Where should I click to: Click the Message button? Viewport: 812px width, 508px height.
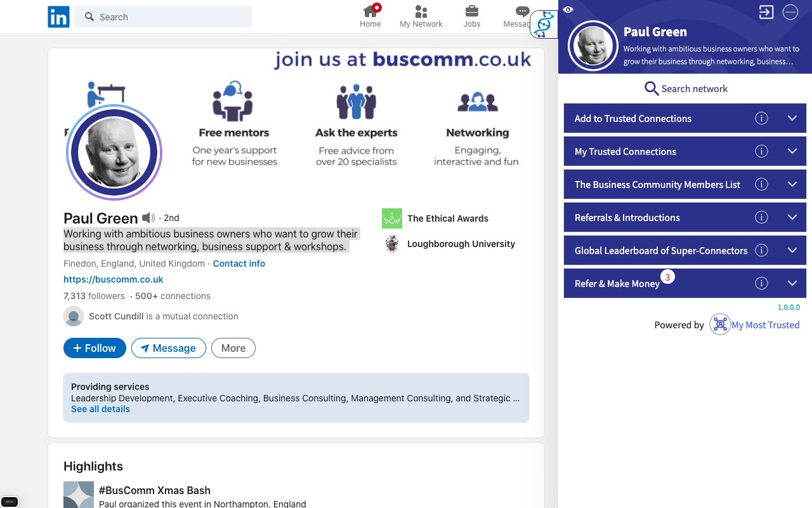point(169,348)
